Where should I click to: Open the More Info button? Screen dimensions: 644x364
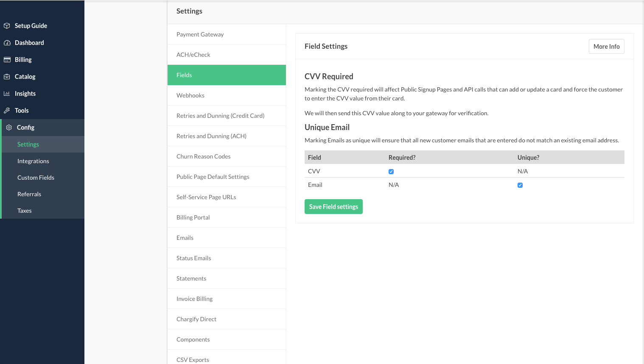[x=606, y=47]
